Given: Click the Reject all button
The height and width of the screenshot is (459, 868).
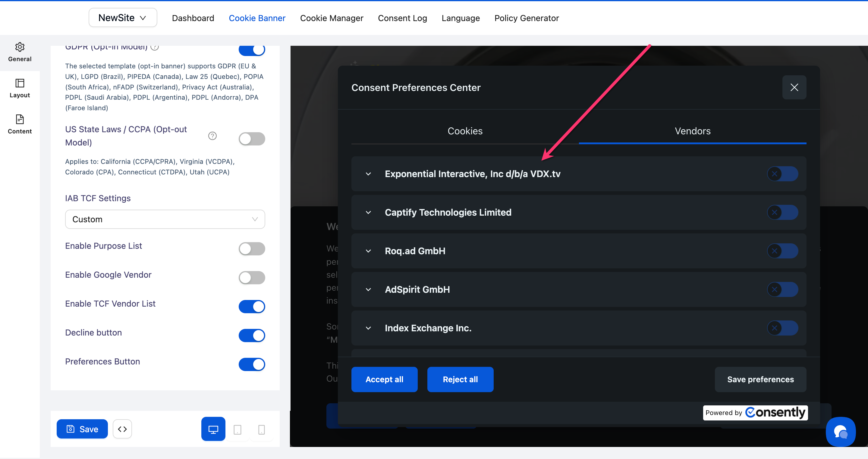Looking at the screenshot, I should [460, 379].
